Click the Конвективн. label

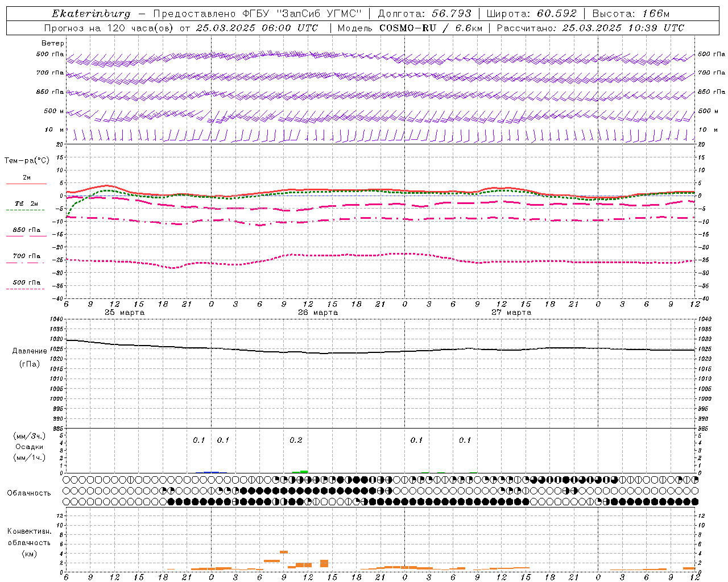point(29,531)
